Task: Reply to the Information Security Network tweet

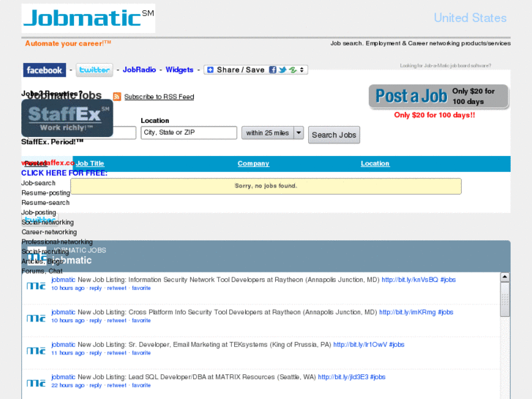Action: [x=96, y=288]
